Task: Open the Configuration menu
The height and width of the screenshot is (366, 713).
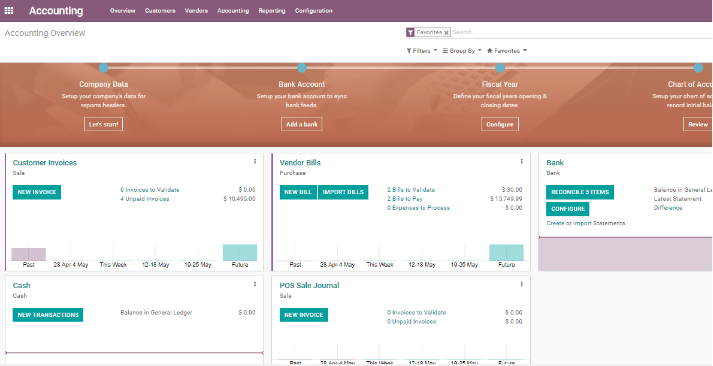Action: pyautogui.click(x=313, y=10)
